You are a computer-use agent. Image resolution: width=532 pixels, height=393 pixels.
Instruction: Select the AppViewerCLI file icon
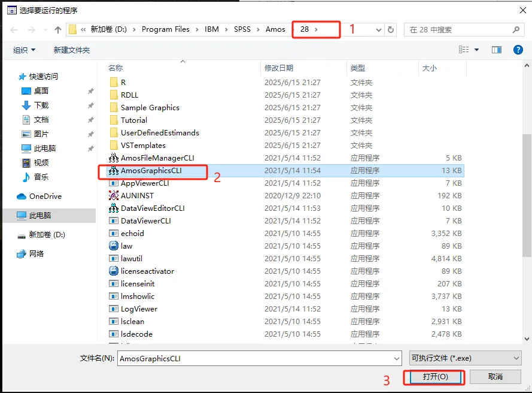(113, 183)
